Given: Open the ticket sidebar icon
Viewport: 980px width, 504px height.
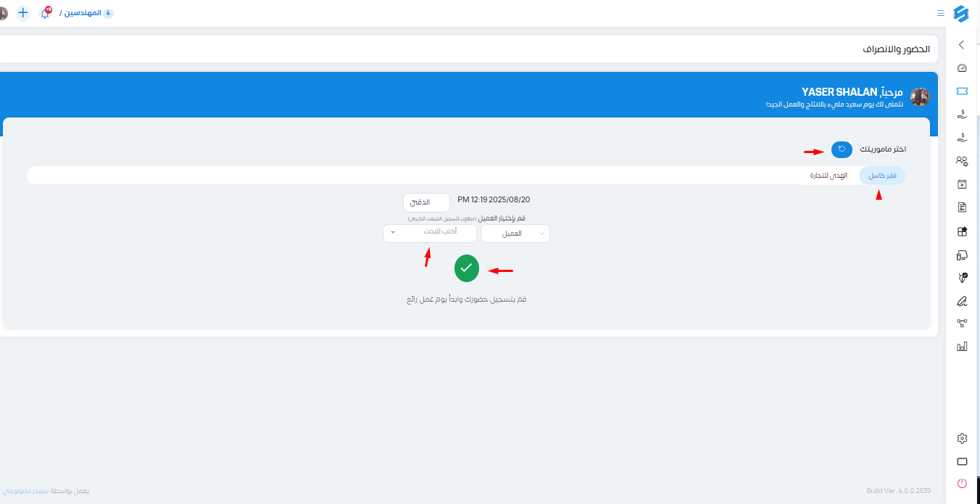Looking at the screenshot, I should (962, 91).
